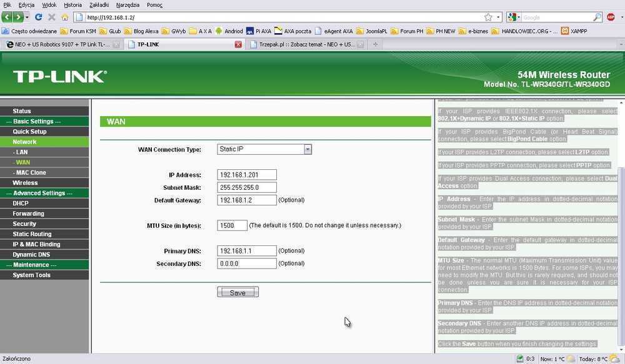
Task: Open the JoomlaPL bookmark folder
Action: (371, 31)
